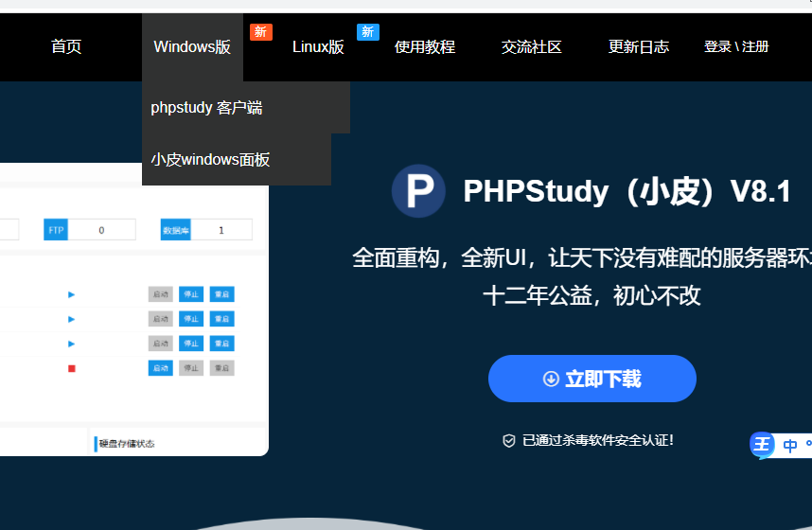Click the blue FTP label in the panel preview
This screenshot has width=812, height=530.
(x=56, y=230)
